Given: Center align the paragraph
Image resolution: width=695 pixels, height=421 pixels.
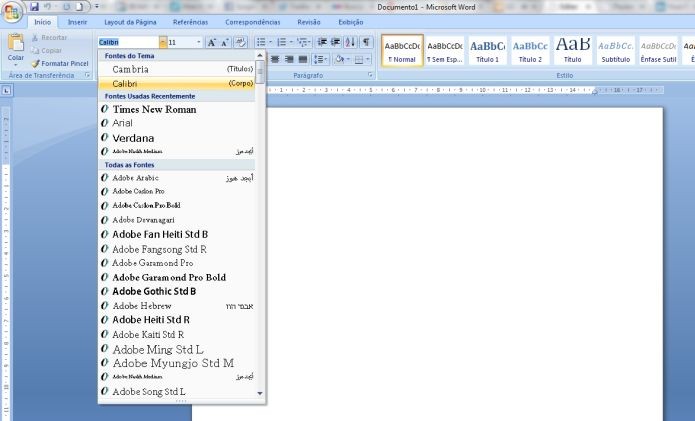Looking at the screenshot, I should tap(275, 59).
